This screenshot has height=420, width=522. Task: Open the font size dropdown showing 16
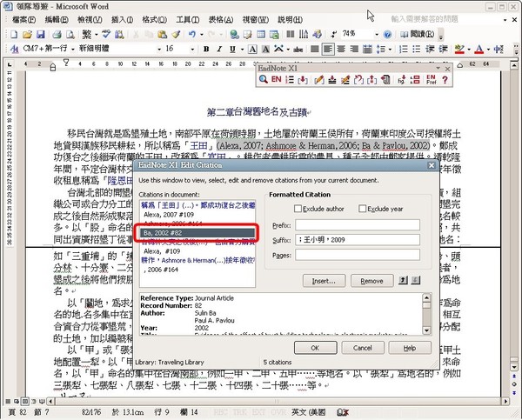click(192, 50)
